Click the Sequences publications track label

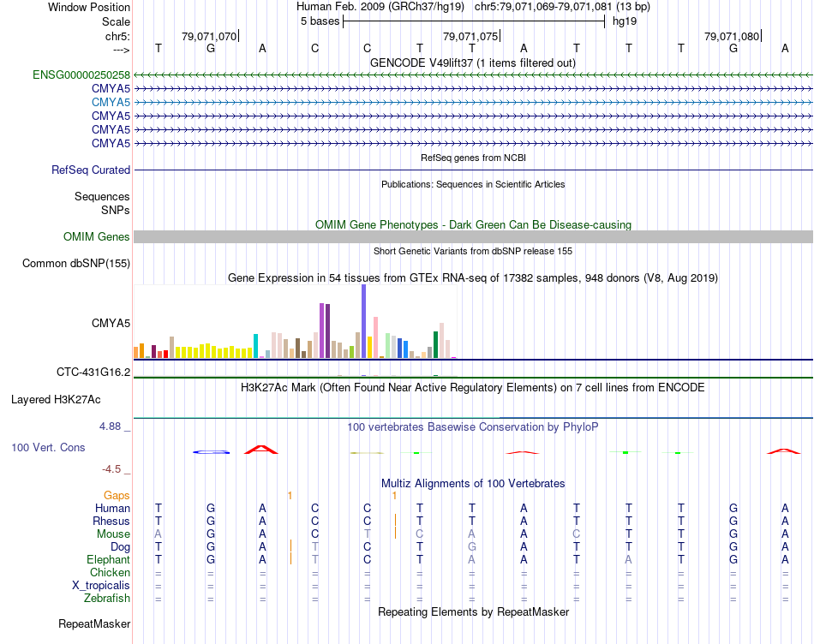102,196
